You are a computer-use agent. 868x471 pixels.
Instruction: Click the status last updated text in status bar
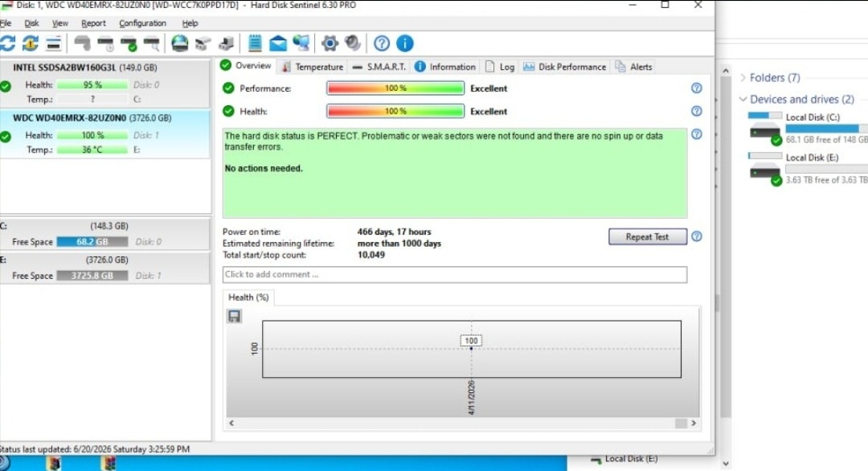point(95,448)
